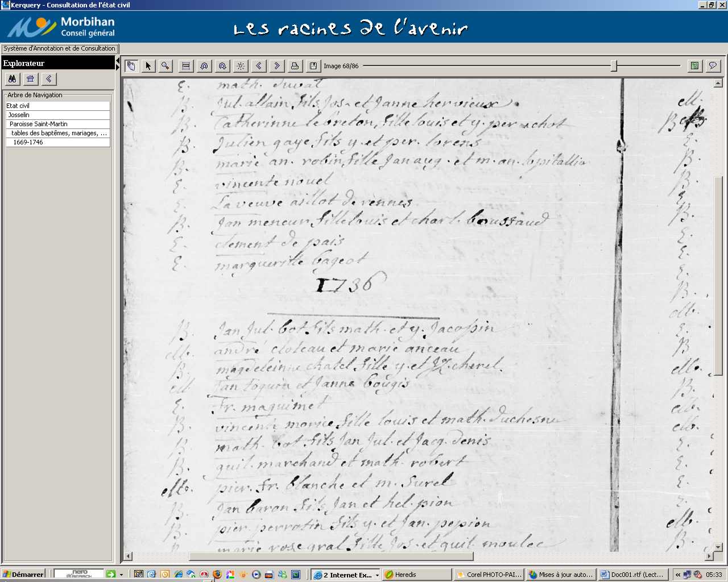Go to the next image
The width and height of the screenshot is (728, 582).
click(277, 66)
